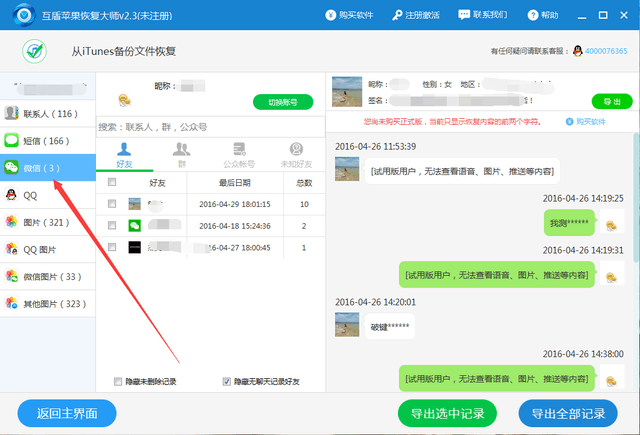Toggle the select-all checkbox in 好友 header
The width and height of the screenshot is (640, 435).
click(x=112, y=182)
